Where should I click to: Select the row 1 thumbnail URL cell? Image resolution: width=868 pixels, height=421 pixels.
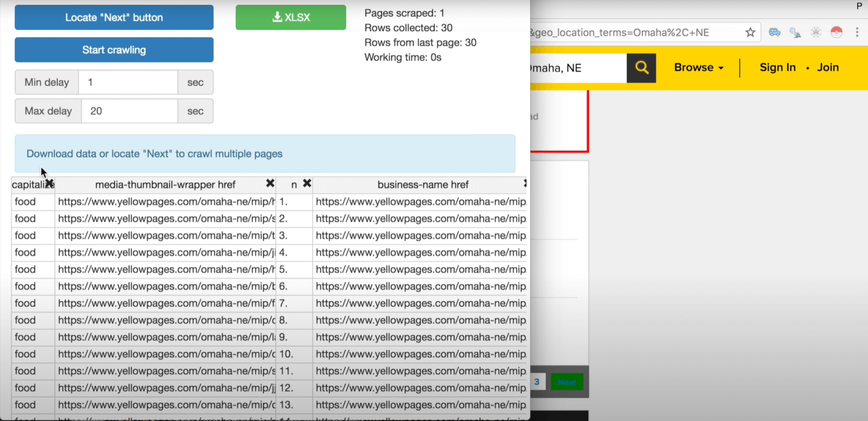166,202
